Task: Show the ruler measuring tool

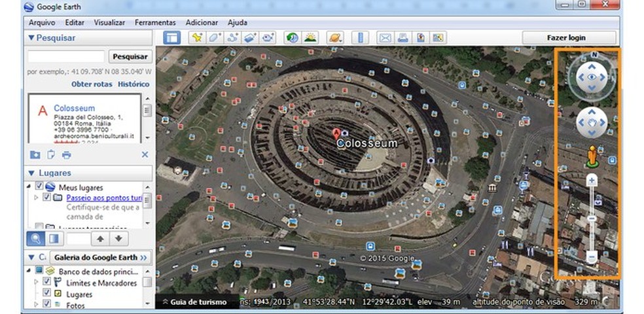Action: point(360,38)
